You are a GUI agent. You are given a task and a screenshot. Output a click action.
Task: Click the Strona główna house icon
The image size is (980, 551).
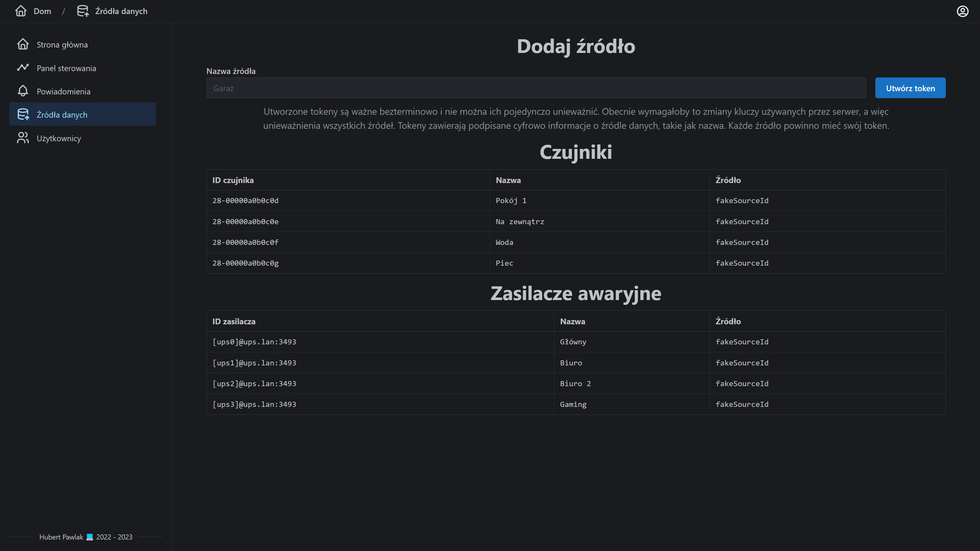click(23, 45)
